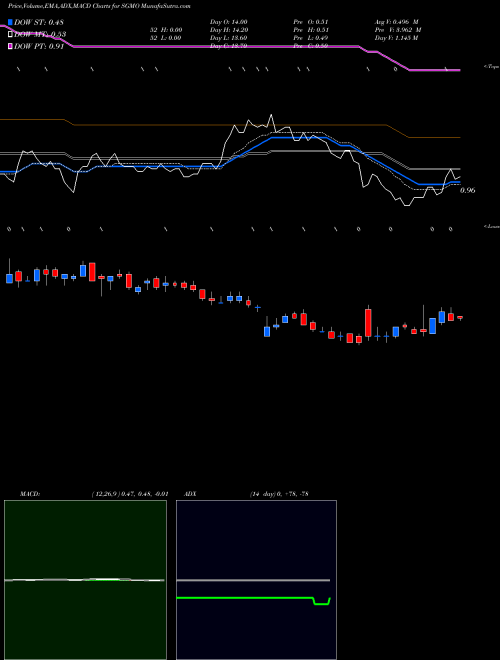Select the 'Avg V: 0.496 M' text
The height and width of the screenshot is (660, 500).
[x=396, y=22]
